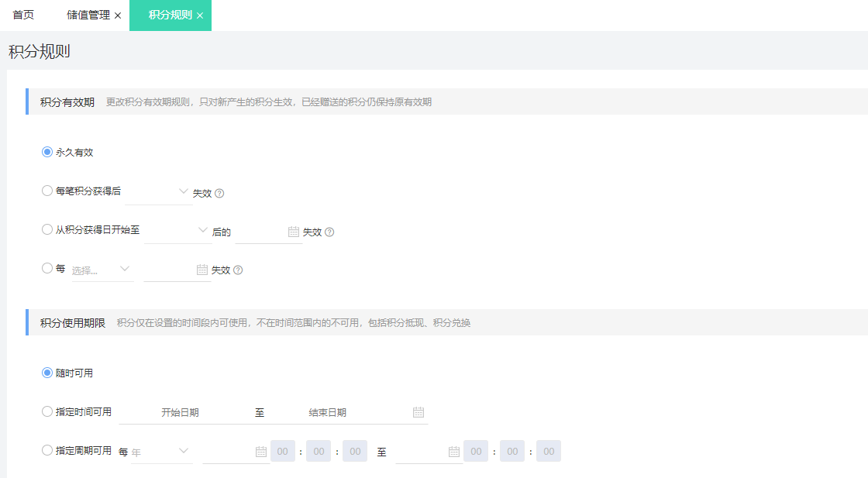Enable the 指定时间可用 option
This screenshot has width=868, height=478.
(46, 411)
